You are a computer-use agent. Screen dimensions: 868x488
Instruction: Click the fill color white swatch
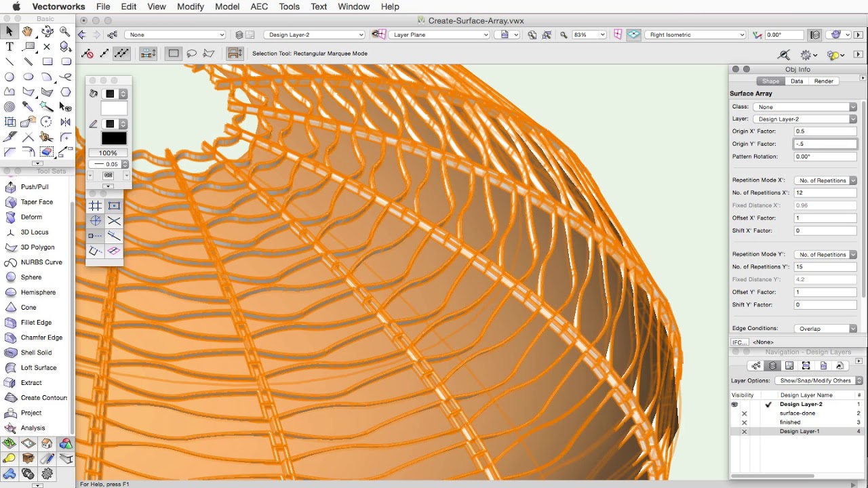tap(114, 108)
